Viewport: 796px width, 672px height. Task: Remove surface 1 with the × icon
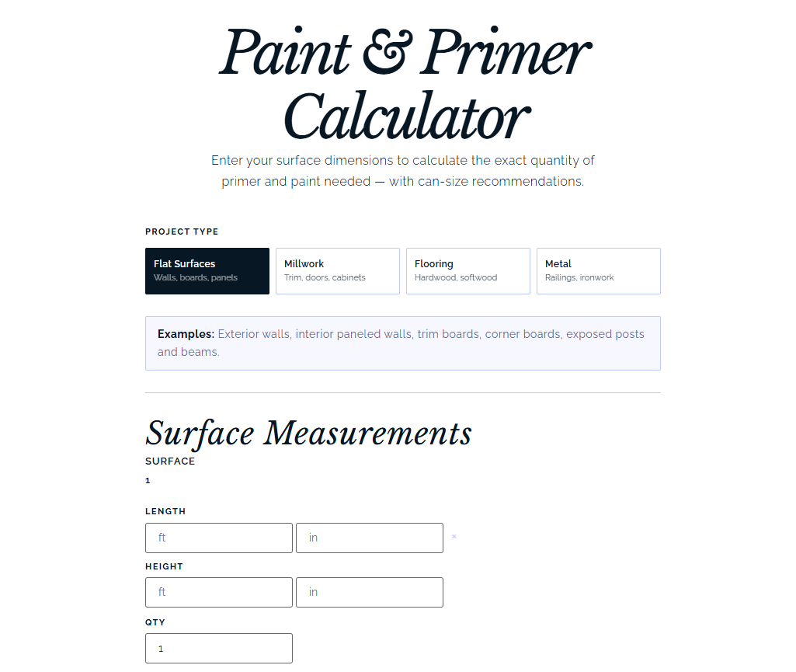coord(454,537)
